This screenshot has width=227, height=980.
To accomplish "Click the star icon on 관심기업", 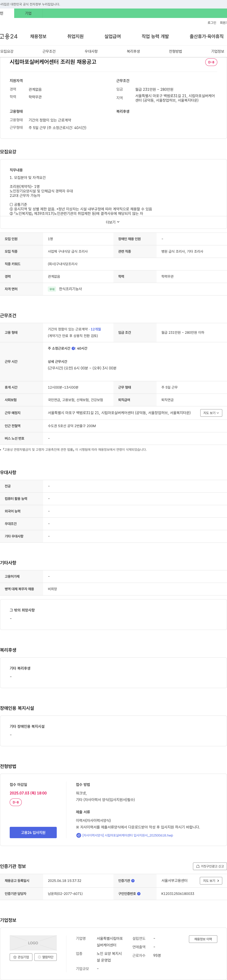I will [x=15, y=957].
